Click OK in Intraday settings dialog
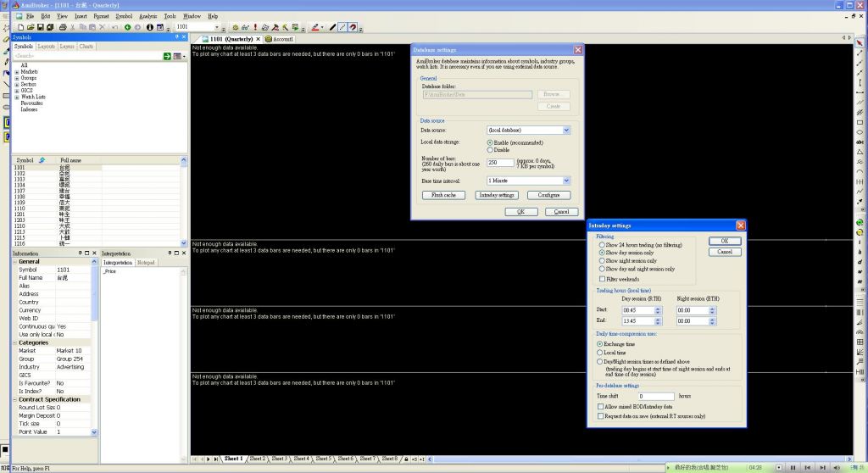Viewport: 868px width, 473px height. coord(725,241)
